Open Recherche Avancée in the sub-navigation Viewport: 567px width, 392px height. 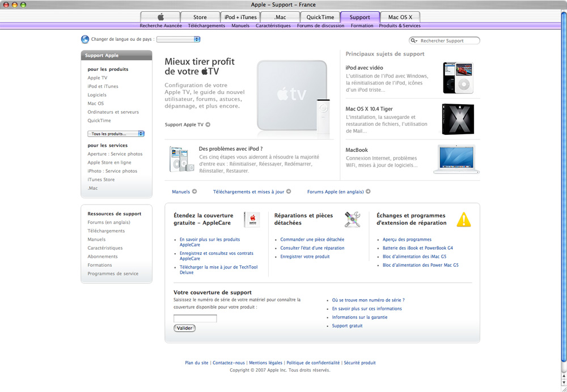tap(161, 25)
